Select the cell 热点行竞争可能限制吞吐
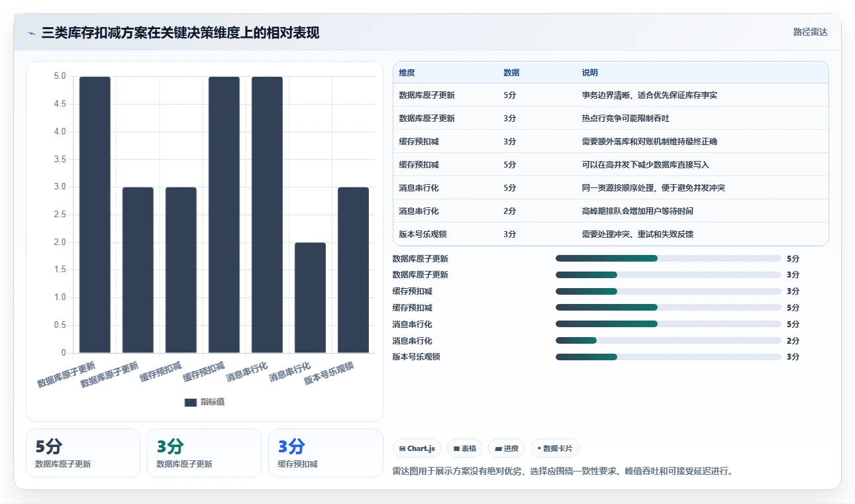855x504 pixels. [x=626, y=119]
